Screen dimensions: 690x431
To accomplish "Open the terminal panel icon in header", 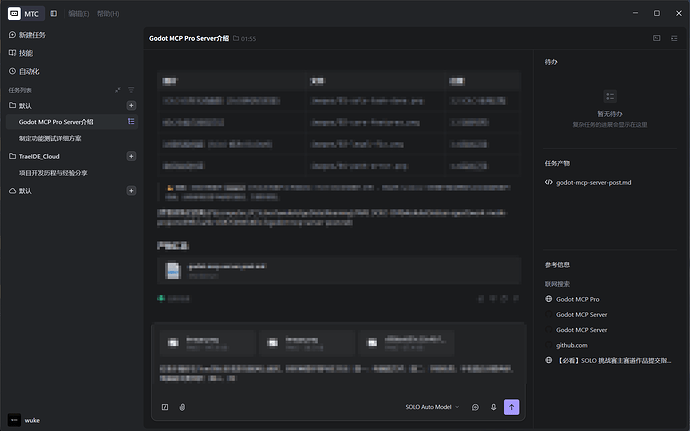I will click(x=657, y=38).
